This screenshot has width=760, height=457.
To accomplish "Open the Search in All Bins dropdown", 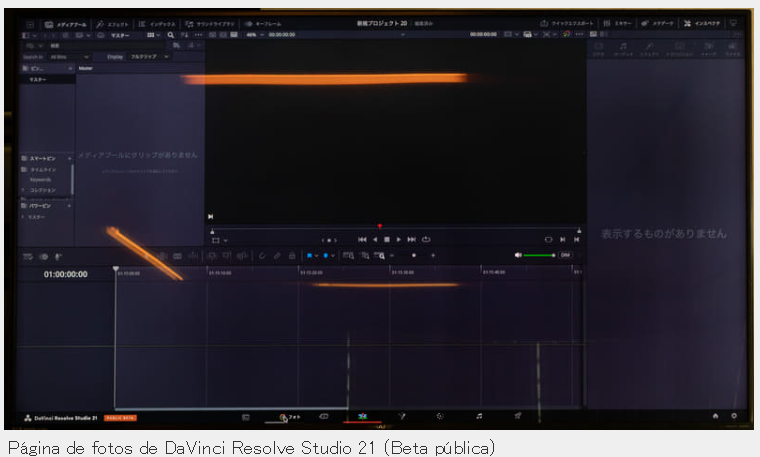I will click(x=69, y=57).
